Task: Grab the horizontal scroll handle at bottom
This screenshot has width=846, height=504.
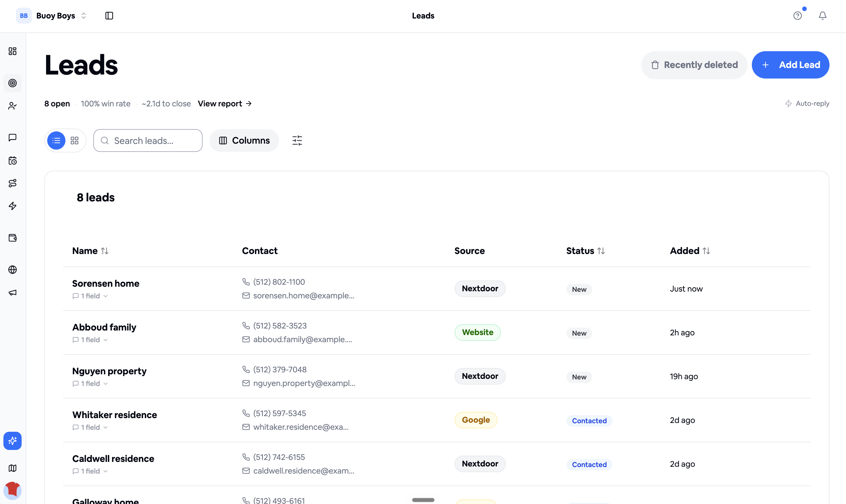Action: 423,500
